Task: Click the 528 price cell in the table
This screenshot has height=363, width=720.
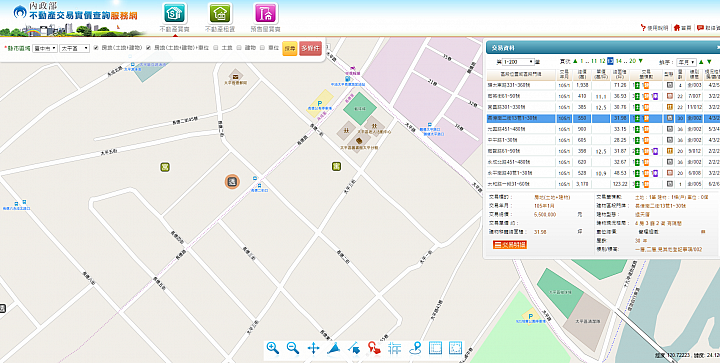Action: pyautogui.click(x=582, y=173)
